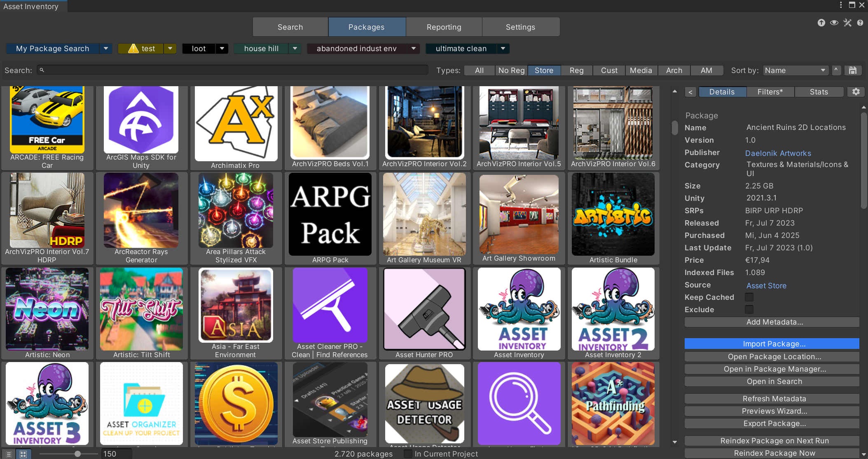Switch to the Reporting tab

click(x=444, y=27)
